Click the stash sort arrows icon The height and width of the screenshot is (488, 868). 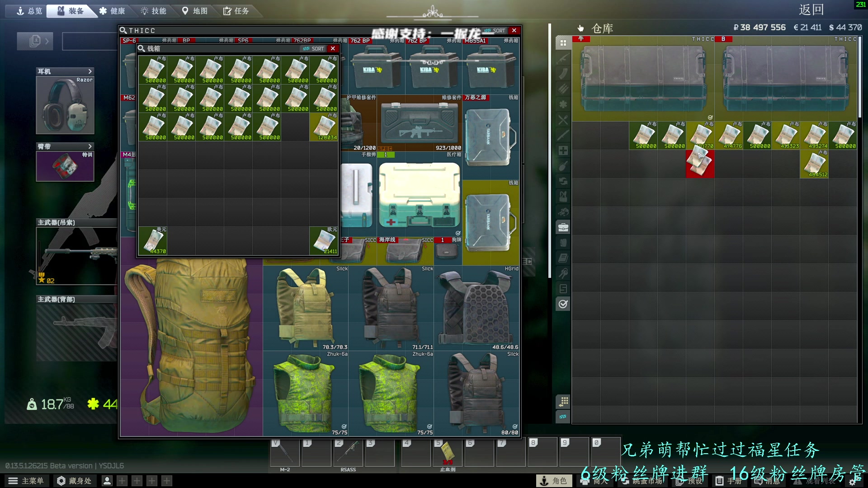click(x=563, y=417)
